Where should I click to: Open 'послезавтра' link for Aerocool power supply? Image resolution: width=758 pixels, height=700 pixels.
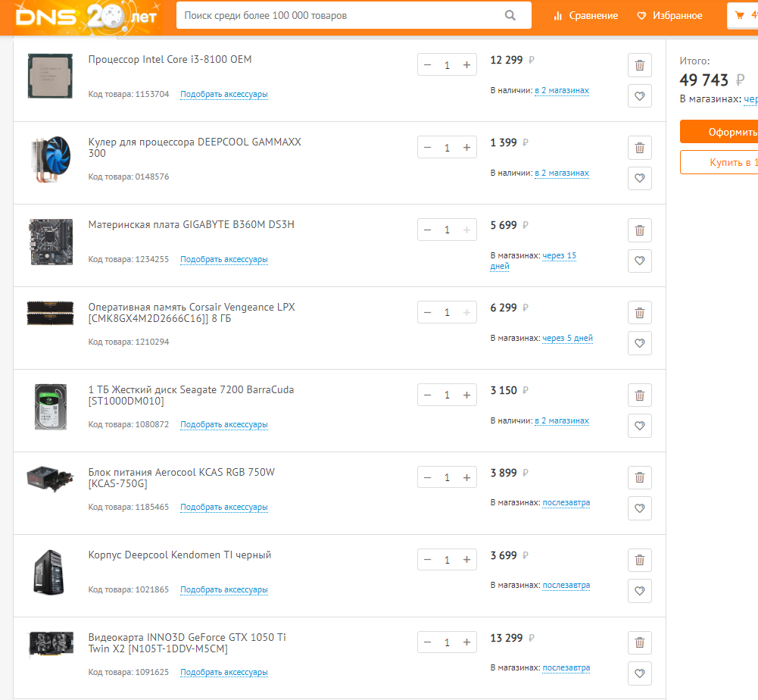coord(566,502)
